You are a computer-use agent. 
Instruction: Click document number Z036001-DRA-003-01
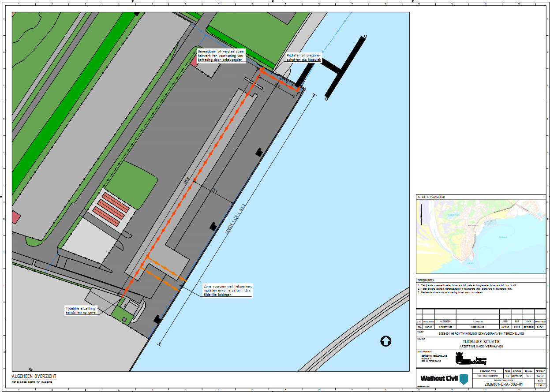(504, 385)
